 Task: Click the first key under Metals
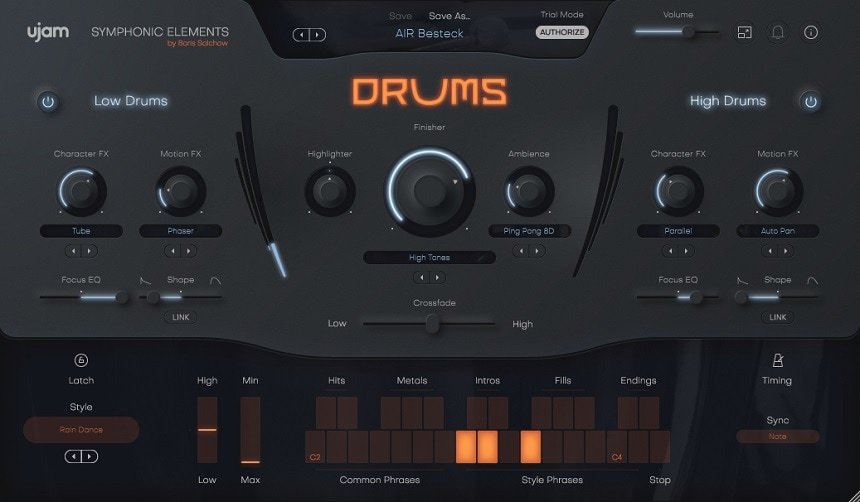pos(391,413)
